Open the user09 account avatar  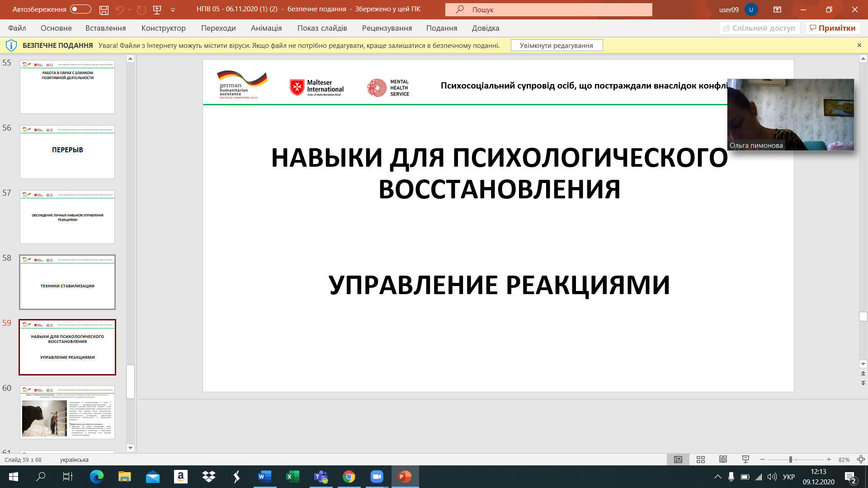751,9
